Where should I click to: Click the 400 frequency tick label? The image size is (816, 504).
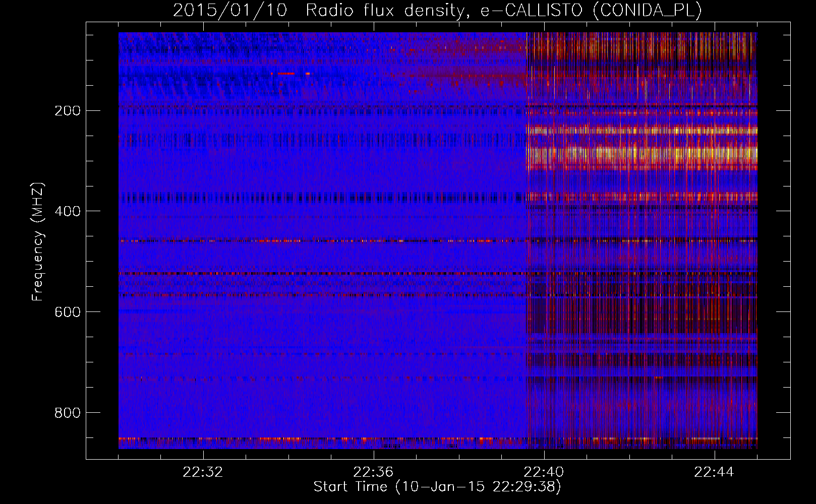coord(67,211)
